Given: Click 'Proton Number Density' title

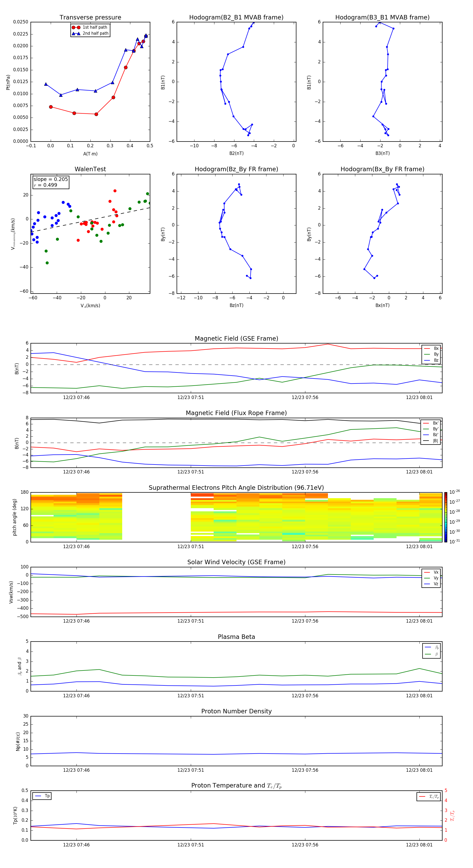Looking at the screenshot, I should 236,711.
